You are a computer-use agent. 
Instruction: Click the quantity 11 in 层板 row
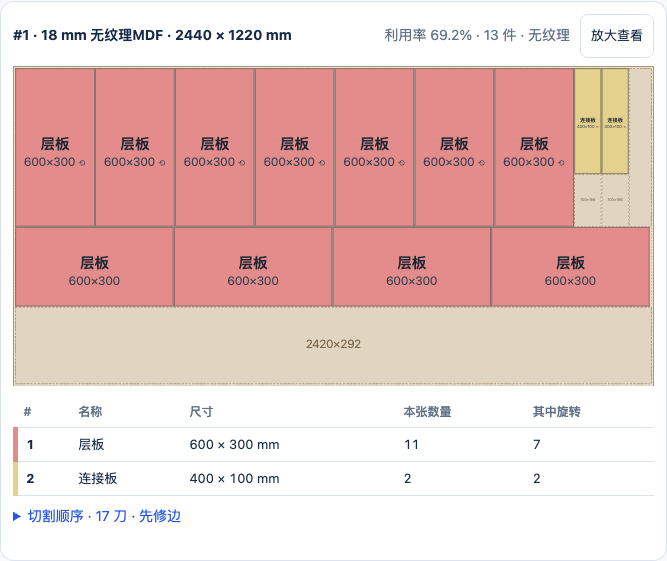[411, 444]
